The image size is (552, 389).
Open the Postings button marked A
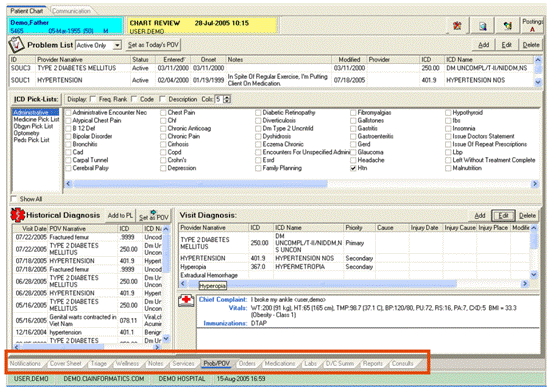(x=532, y=25)
